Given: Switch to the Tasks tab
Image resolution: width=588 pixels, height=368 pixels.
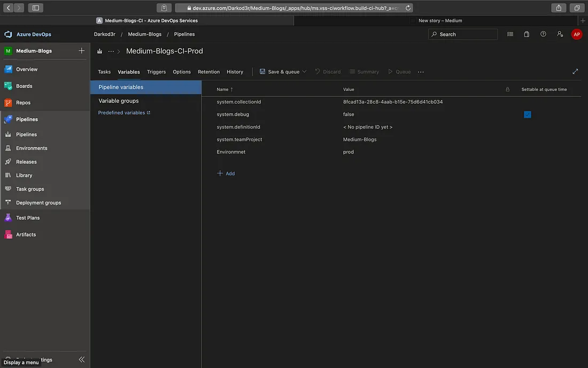Looking at the screenshot, I should point(104,72).
